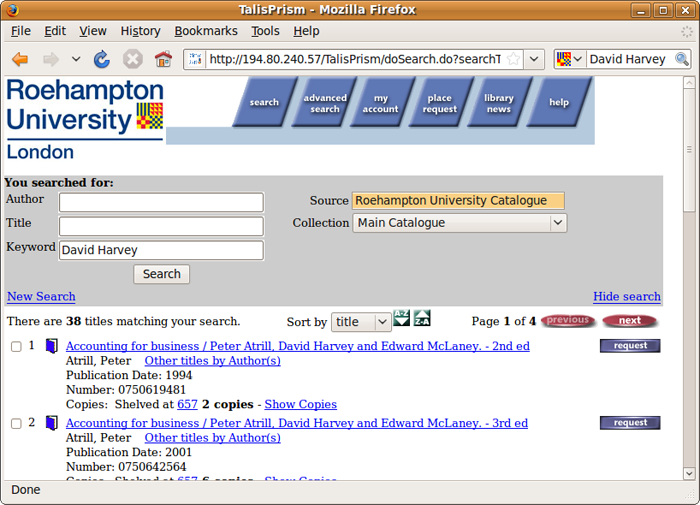
Task: Open Accounting for business 3rd ed title
Action: point(297,423)
